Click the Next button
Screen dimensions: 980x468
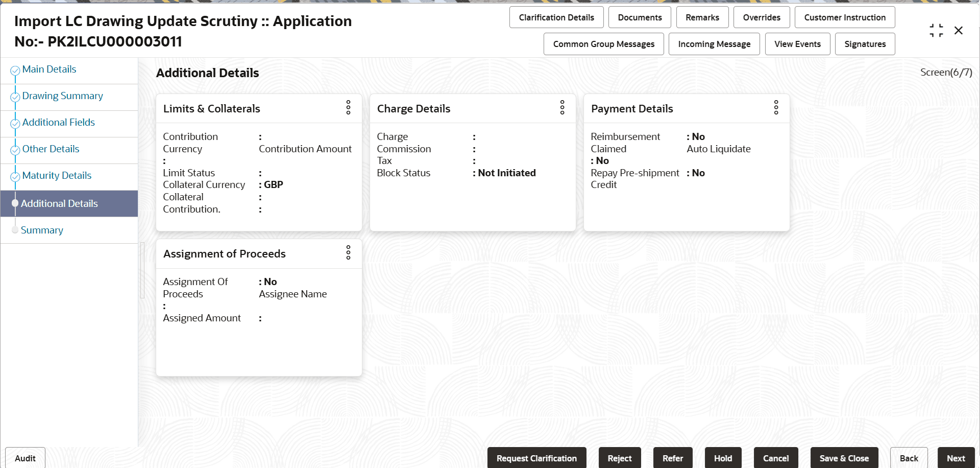pyautogui.click(x=956, y=458)
